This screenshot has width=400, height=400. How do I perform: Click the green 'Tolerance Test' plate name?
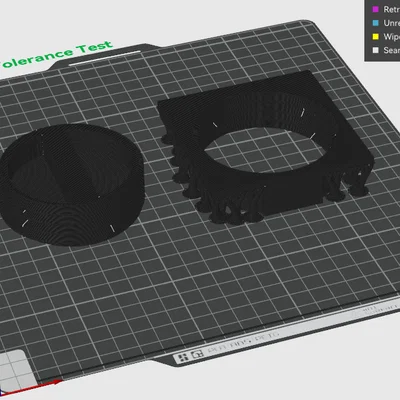pos(57,54)
